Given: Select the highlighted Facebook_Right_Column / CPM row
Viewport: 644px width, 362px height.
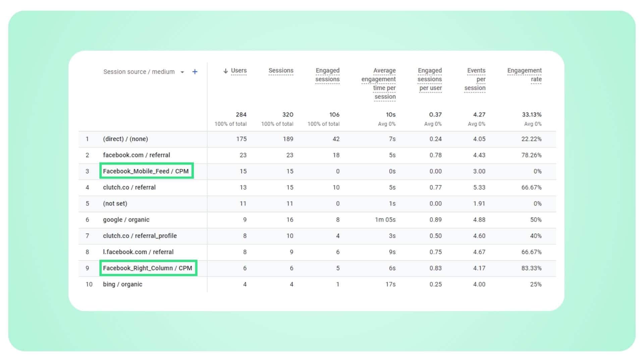Looking at the screenshot, I should coord(148,268).
